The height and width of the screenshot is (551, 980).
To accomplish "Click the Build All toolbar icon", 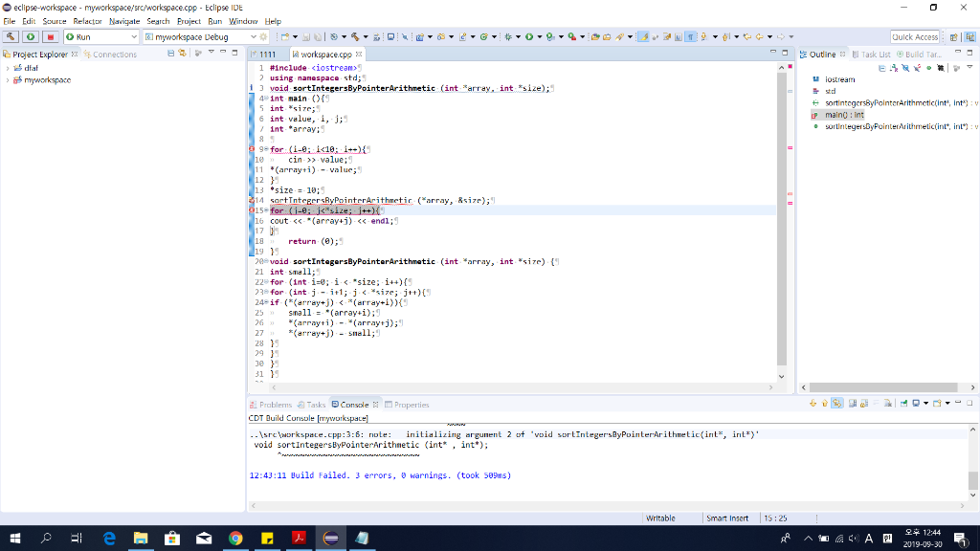I will coord(11,36).
